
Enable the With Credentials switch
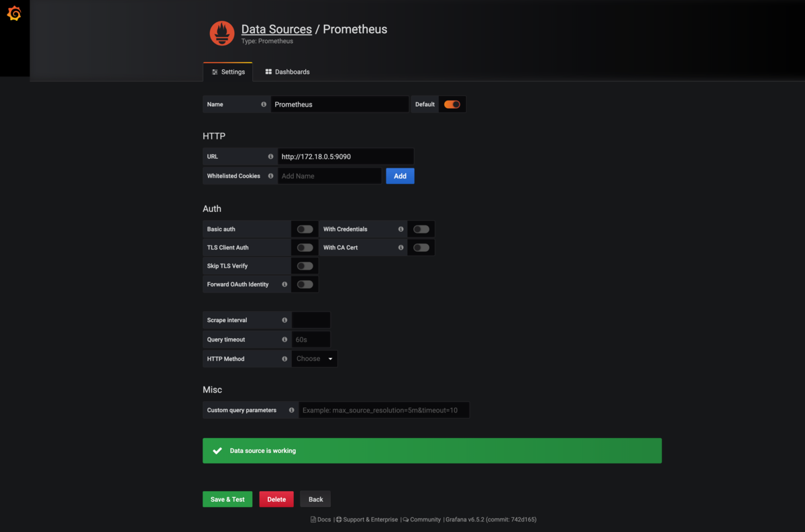pos(421,229)
